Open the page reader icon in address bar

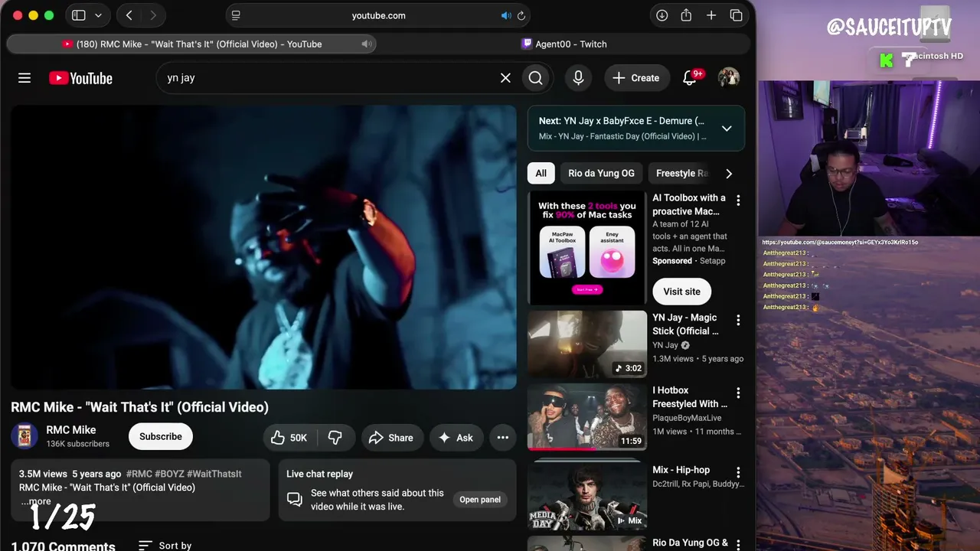pyautogui.click(x=236, y=15)
